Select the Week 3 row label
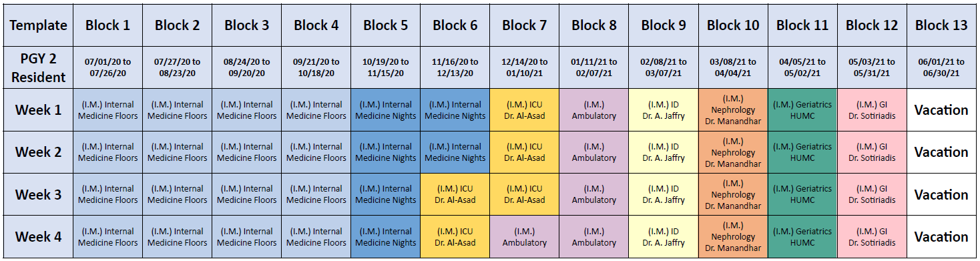Image resolution: width=980 pixels, height=261 pixels. pos(39,194)
